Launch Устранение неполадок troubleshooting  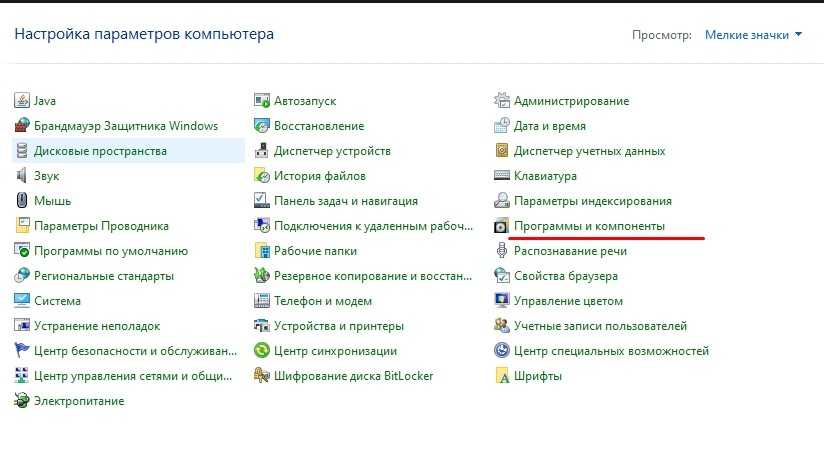pyautogui.click(x=97, y=326)
